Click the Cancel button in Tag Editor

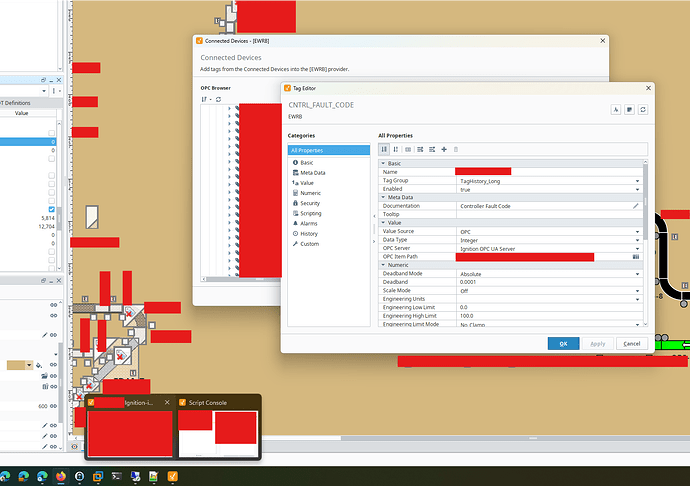(x=632, y=344)
